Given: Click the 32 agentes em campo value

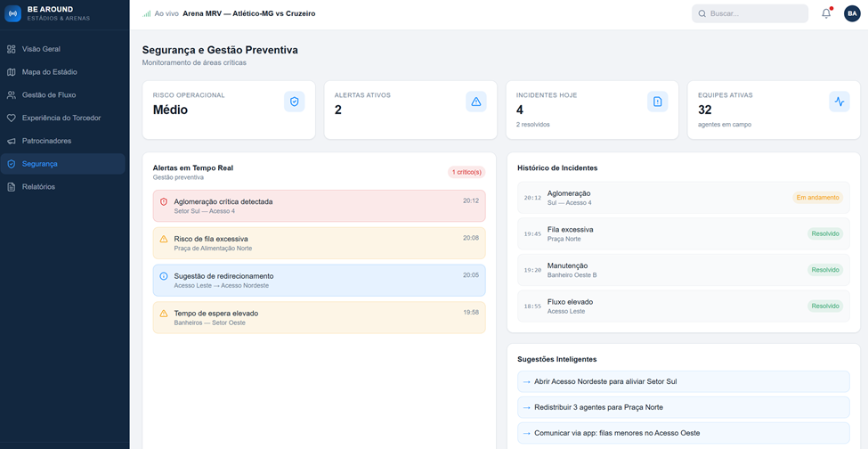Looking at the screenshot, I should (x=704, y=110).
